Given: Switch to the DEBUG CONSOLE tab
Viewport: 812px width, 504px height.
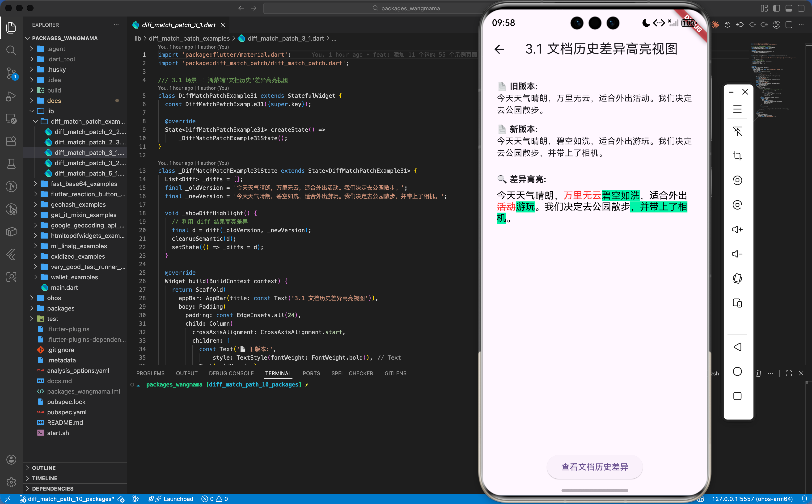Looking at the screenshot, I should [x=231, y=373].
